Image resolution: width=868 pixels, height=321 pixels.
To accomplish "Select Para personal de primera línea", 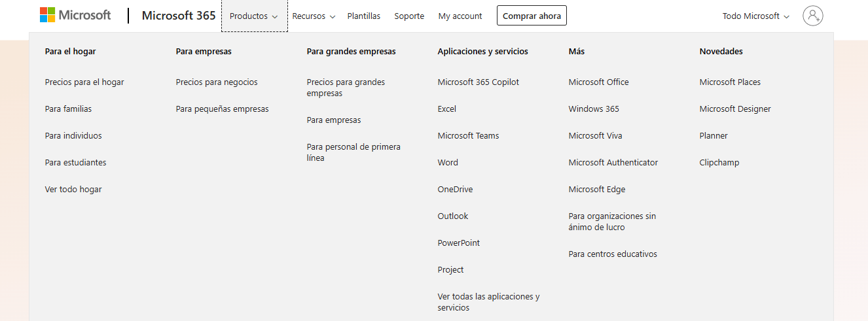I will point(353,152).
